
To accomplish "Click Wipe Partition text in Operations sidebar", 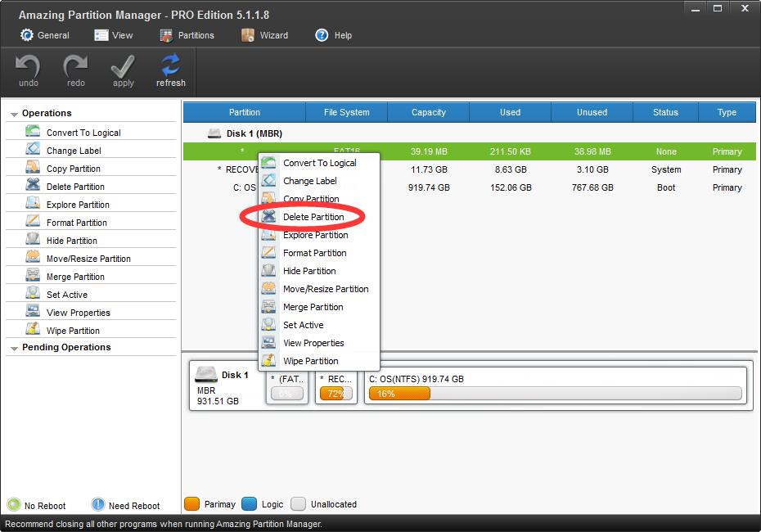I will (73, 331).
